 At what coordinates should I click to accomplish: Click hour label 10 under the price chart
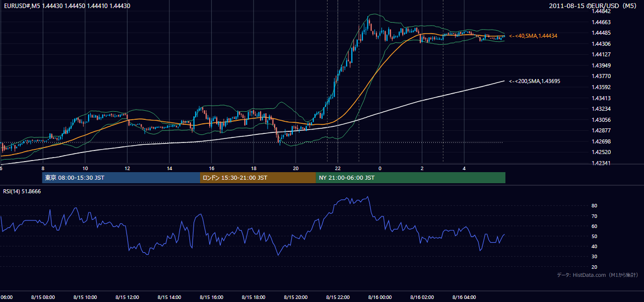(x=85, y=168)
